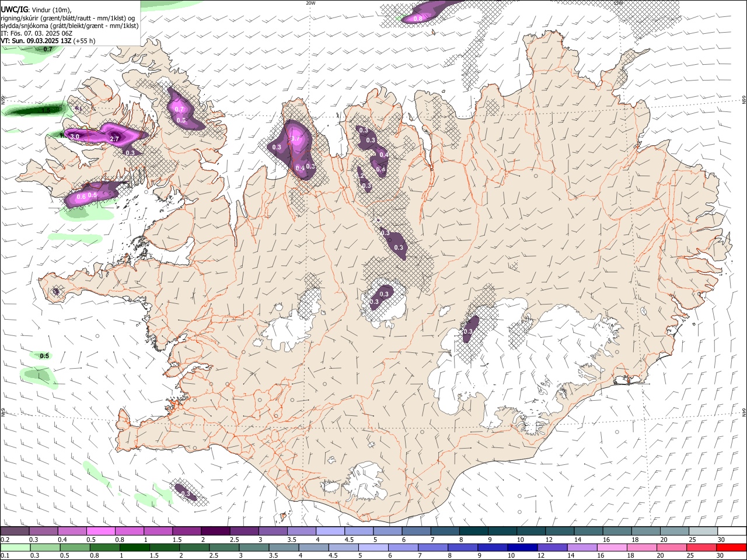Click the initial time 'IT: Fös. 07. 03. 2025 06Z' line

coord(36,33)
